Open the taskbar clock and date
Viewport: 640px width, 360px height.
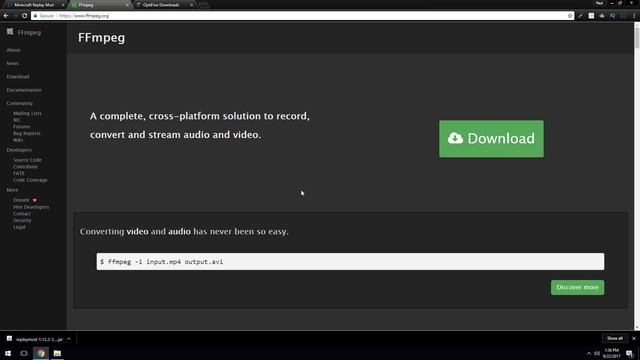(611, 353)
